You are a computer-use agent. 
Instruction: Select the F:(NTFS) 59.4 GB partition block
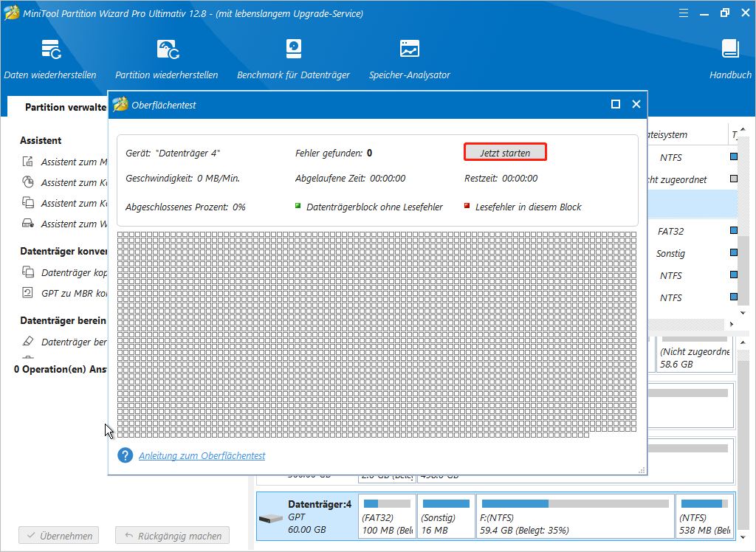[x=575, y=516]
